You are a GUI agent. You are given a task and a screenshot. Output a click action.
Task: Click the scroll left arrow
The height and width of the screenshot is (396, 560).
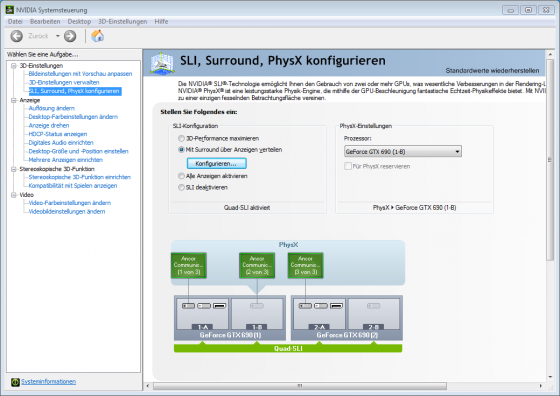[148, 386]
